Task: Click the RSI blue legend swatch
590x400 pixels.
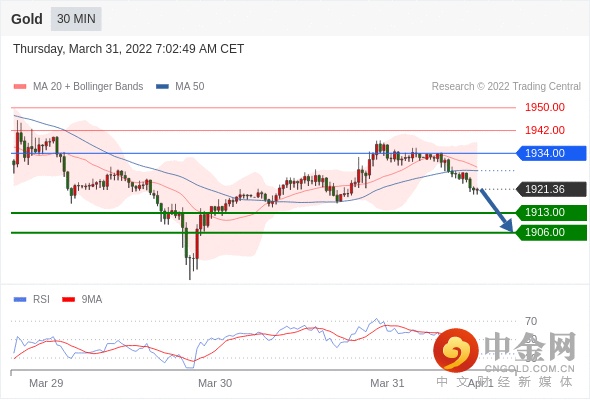Action: click(20, 300)
